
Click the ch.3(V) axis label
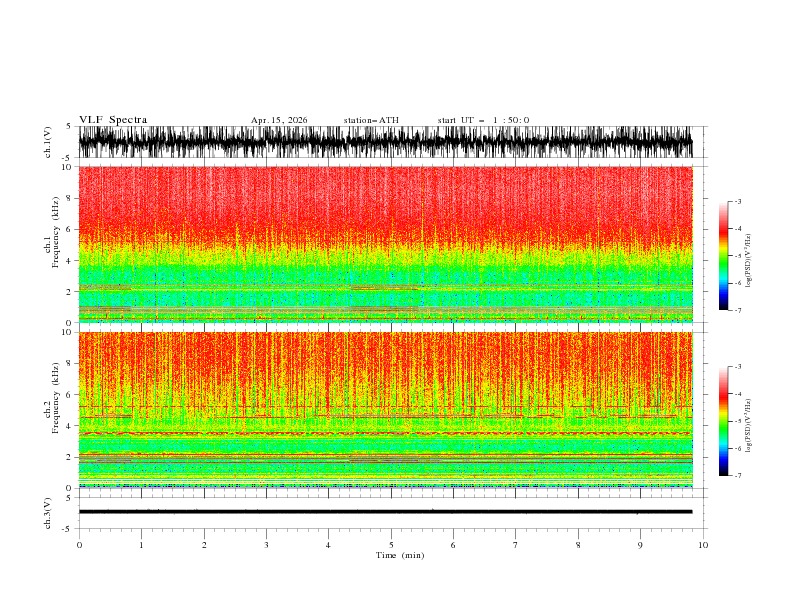coord(48,513)
